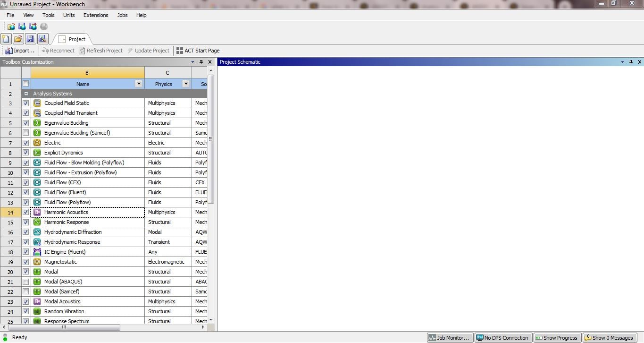Click the Modal system icon
The height and width of the screenshot is (343, 644).
(37, 272)
